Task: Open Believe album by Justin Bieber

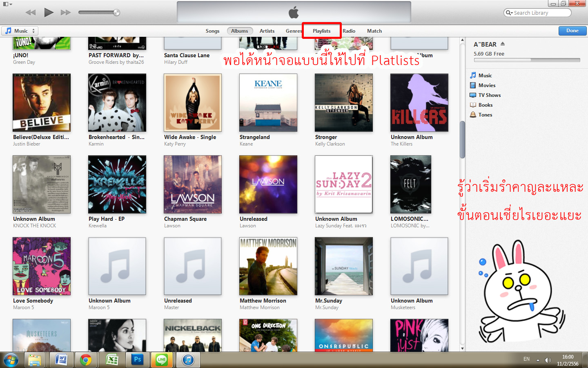Action: pos(42,103)
